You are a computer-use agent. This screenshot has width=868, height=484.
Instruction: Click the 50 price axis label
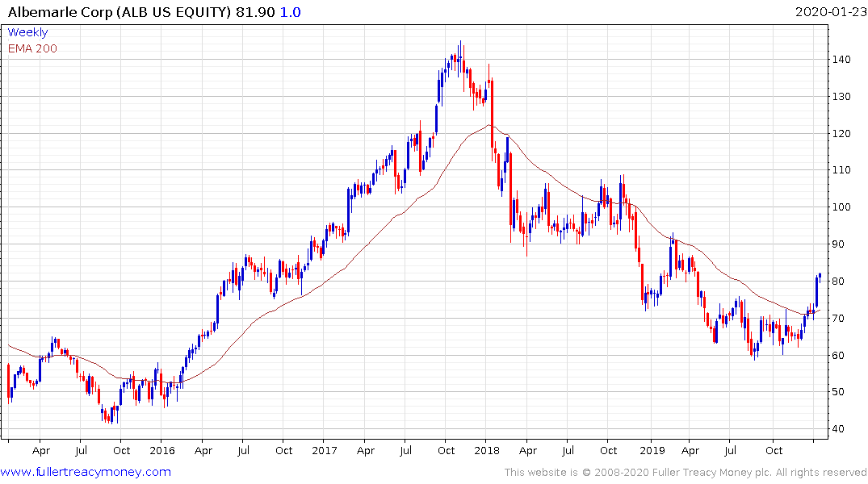click(838, 391)
